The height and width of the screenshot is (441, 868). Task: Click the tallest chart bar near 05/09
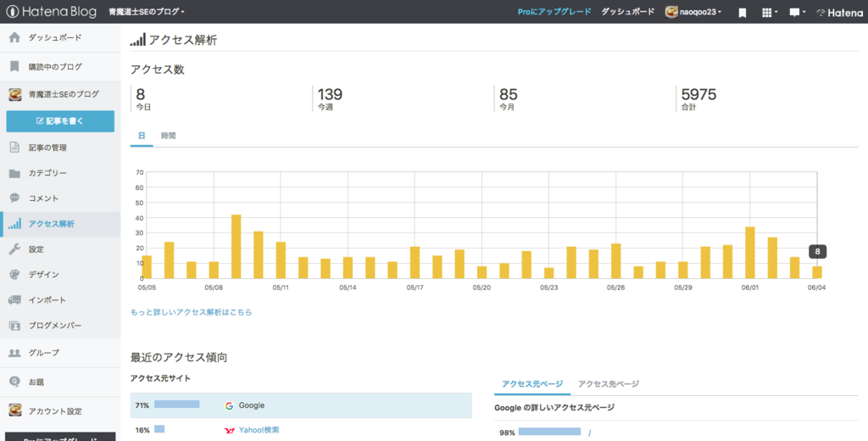pyautogui.click(x=236, y=247)
